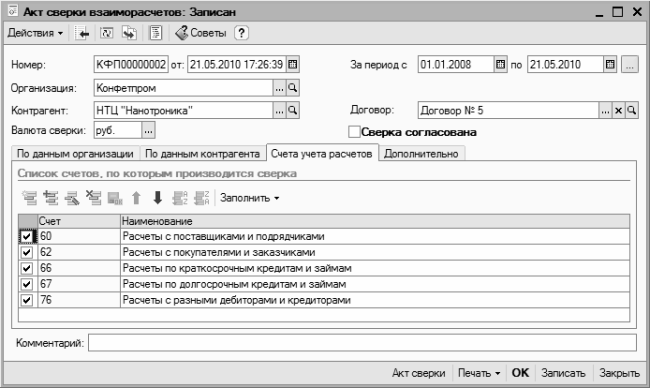Open Контрагент selection ellipsis button
Viewport: 650px width, 388px height.
279,110
